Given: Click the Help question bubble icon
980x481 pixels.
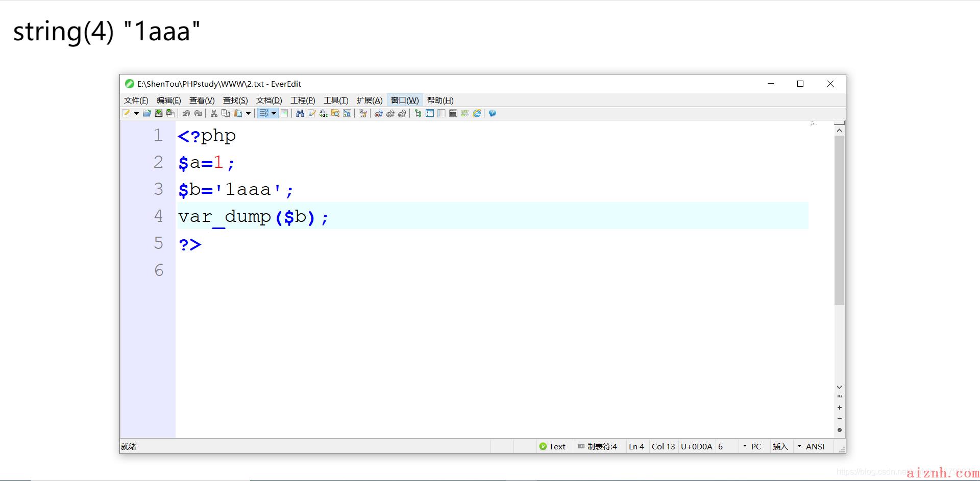Looking at the screenshot, I should click(493, 113).
